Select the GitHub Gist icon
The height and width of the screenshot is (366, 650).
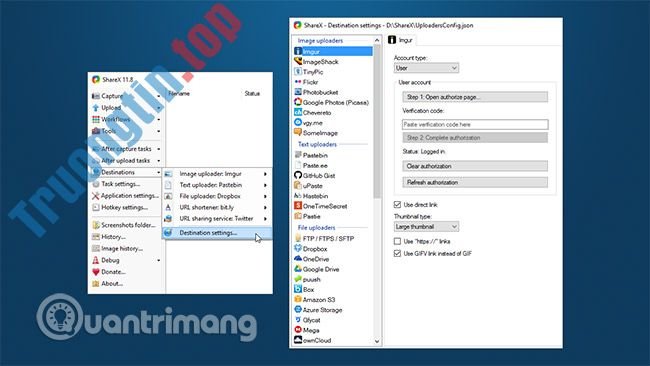pyautogui.click(x=298, y=175)
